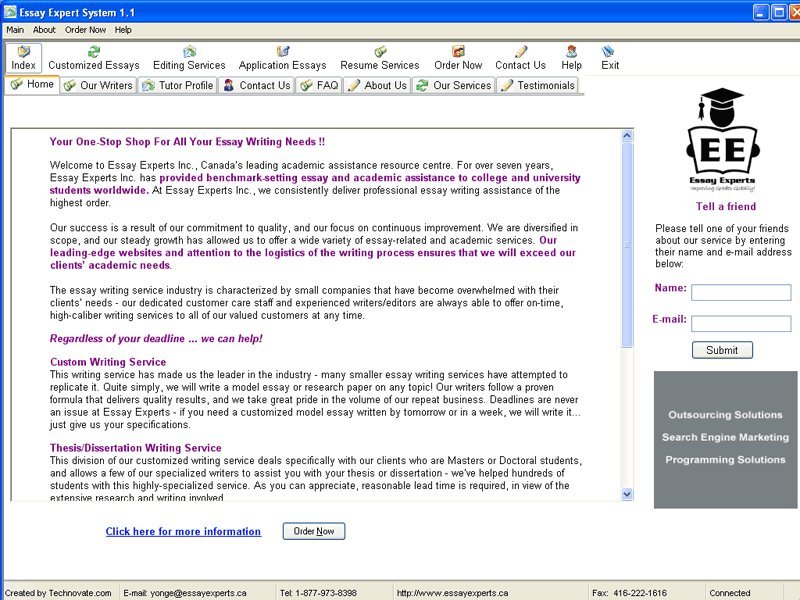
Task: Maximize the Essay Expert System window
Action: [779, 12]
